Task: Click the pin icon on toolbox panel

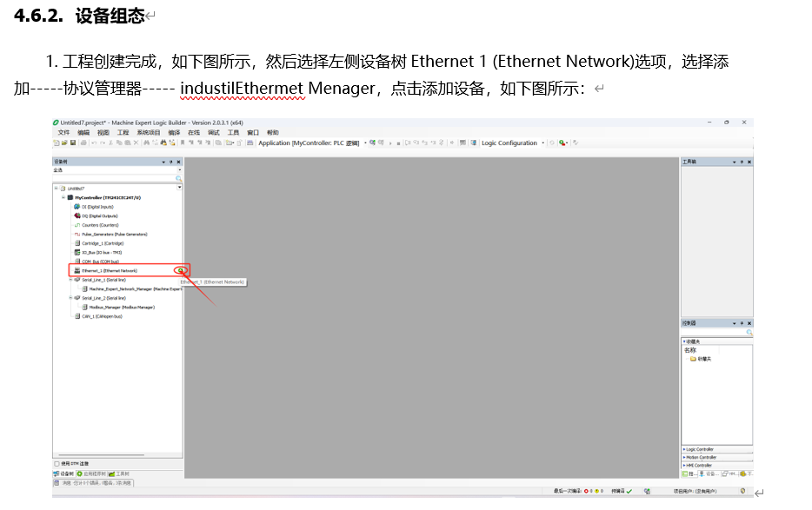Action: tap(742, 162)
